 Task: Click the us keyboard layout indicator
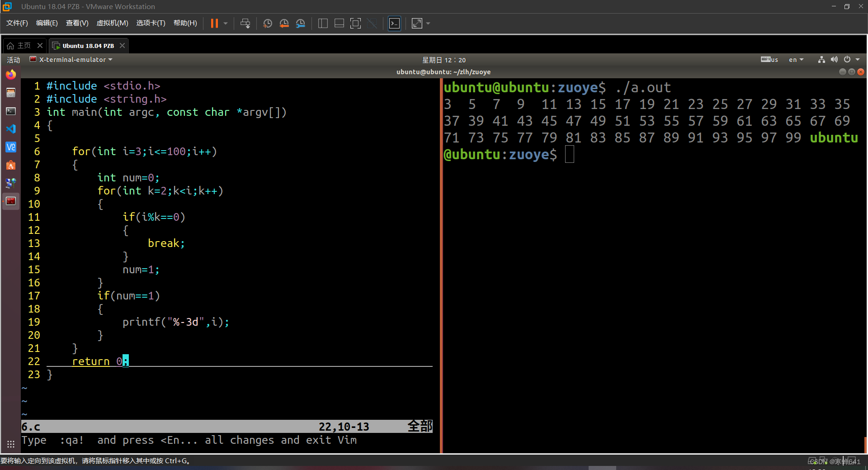769,60
